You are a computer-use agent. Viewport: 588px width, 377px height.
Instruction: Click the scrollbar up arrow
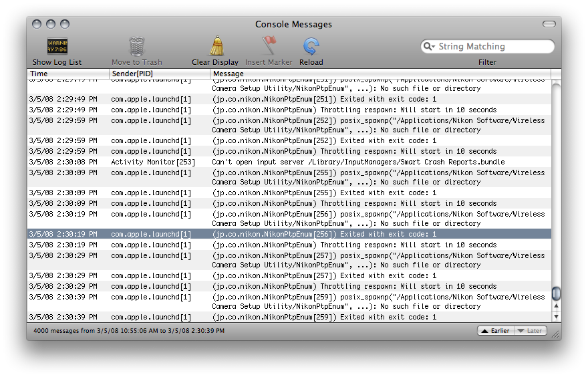[x=556, y=306]
